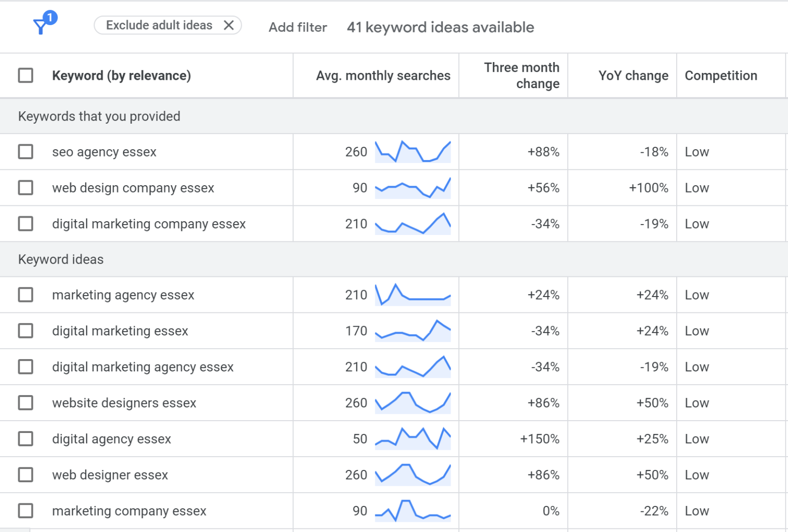Click the digital marketing essex keyword text
The image size is (788, 532).
click(x=120, y=331)
